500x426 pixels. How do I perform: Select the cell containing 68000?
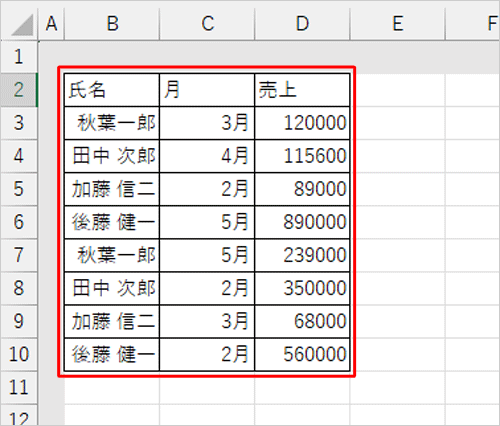click(x=302, y=321)
